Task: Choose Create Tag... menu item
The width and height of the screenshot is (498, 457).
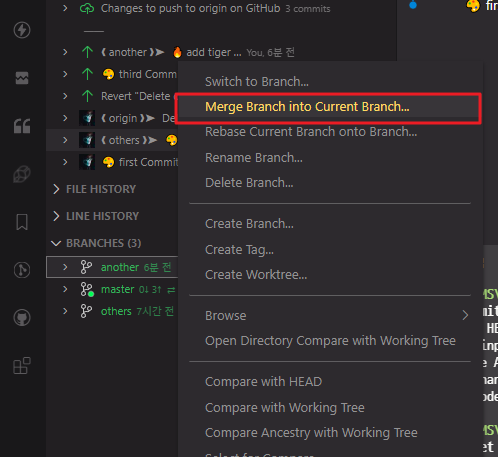Action: [x=330, y=250]
